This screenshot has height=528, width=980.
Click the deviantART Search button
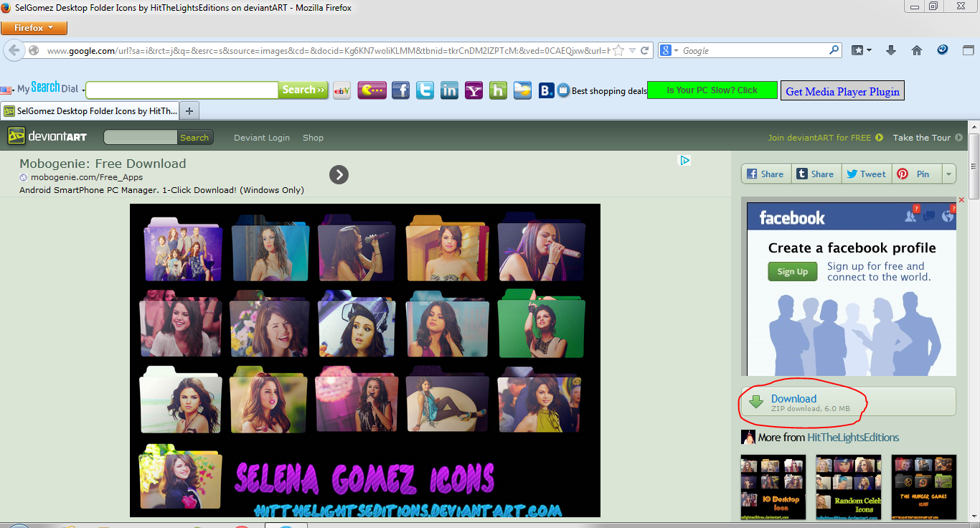tap(194, 137)
